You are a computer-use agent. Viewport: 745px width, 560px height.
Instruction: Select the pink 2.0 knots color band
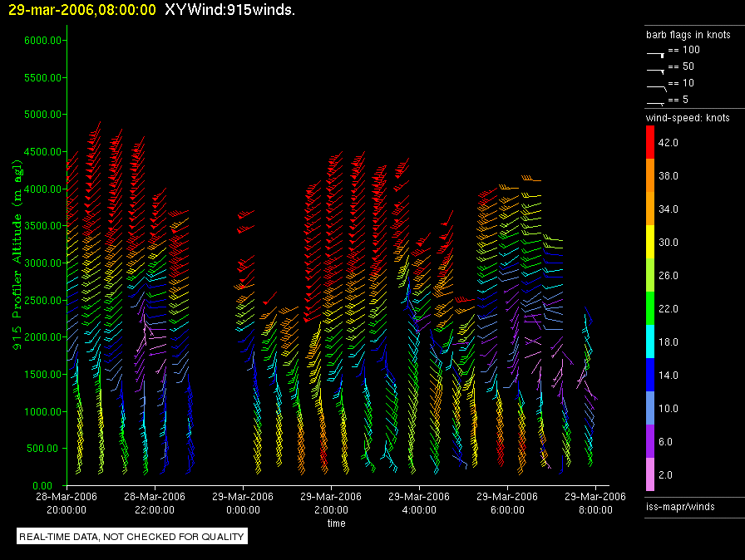pyautogui.click(x=650, y=475)
